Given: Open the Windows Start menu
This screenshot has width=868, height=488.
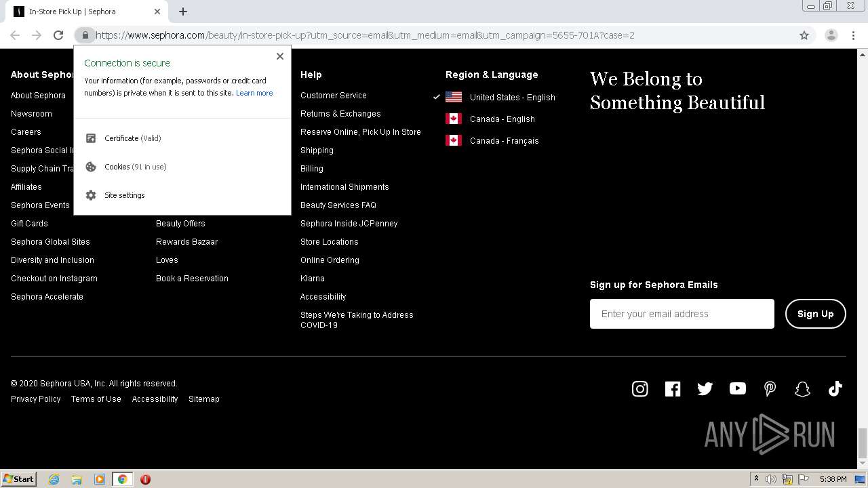Looking at the screenshot, I should pyautogui.click(x=19, y=479).
